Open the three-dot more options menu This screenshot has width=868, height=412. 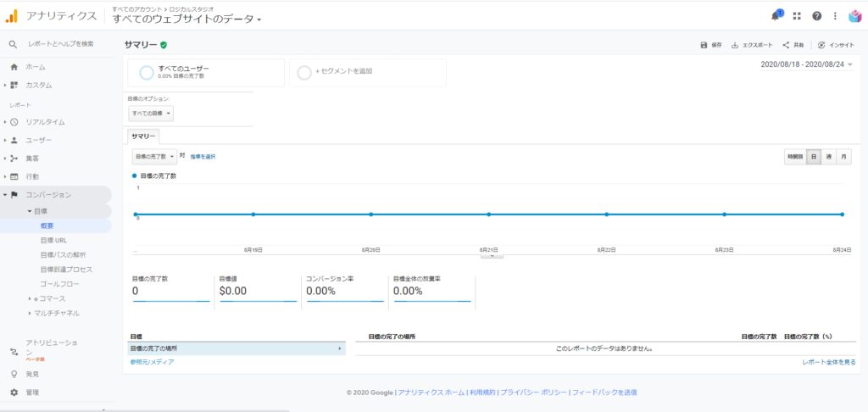835,16
